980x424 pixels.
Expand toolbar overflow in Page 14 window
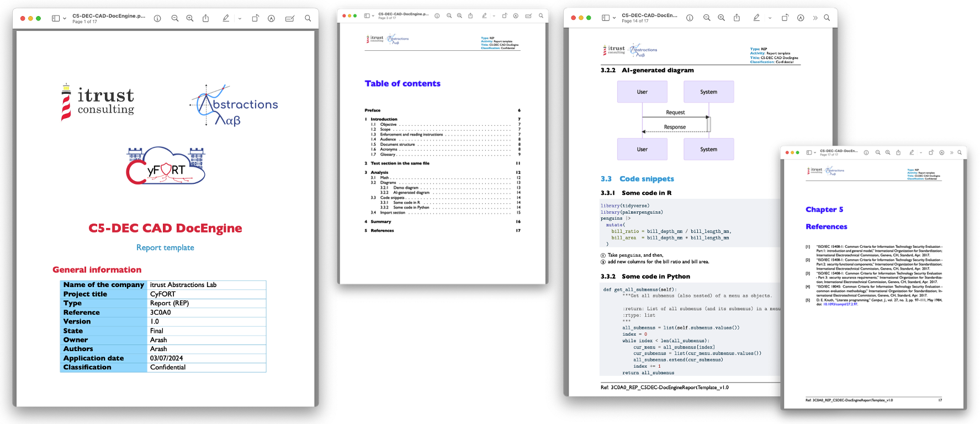[x=815, y=18]
